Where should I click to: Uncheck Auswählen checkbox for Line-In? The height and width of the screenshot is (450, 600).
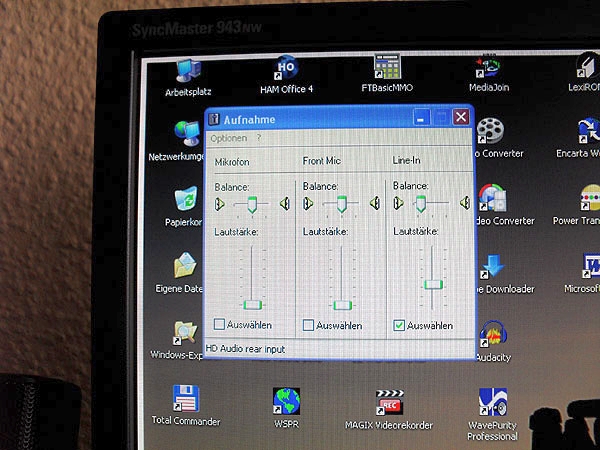(x=399, y=326)
